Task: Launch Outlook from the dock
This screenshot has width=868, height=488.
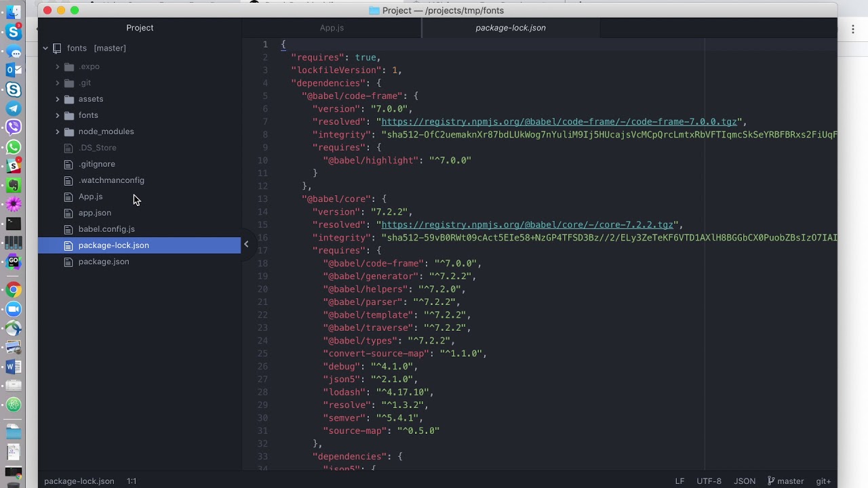Action: [13, 70]
